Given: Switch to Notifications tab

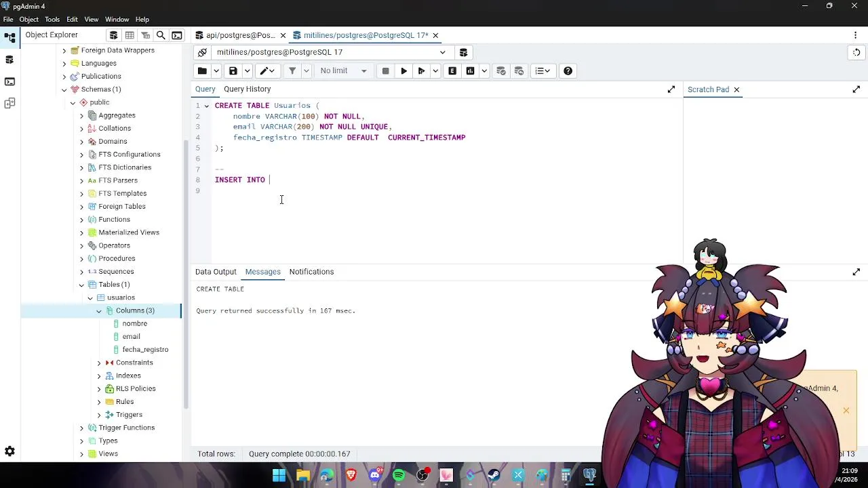Looking at the screenshot, I should (311, 272).
